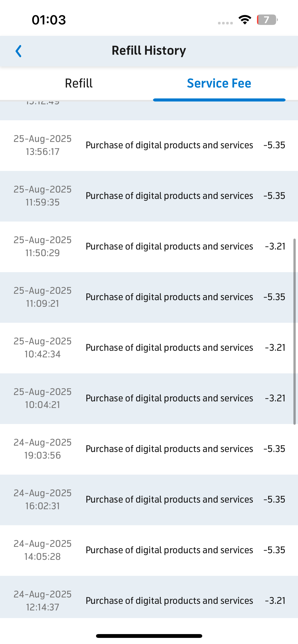Select the 10:04:21 purchase description
Image resolution: width=298 pixels, height=644 pixels.
click(x=169, y=398)
